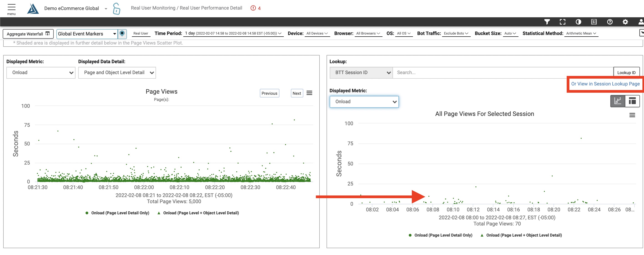Switch to scatter plot view

[x=617, y=101]
